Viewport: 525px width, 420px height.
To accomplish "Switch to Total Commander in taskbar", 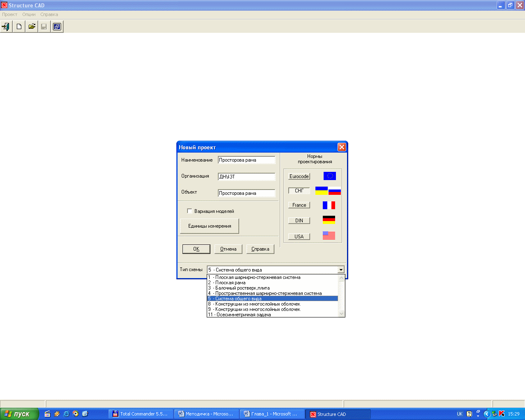I will coord(142,414).
